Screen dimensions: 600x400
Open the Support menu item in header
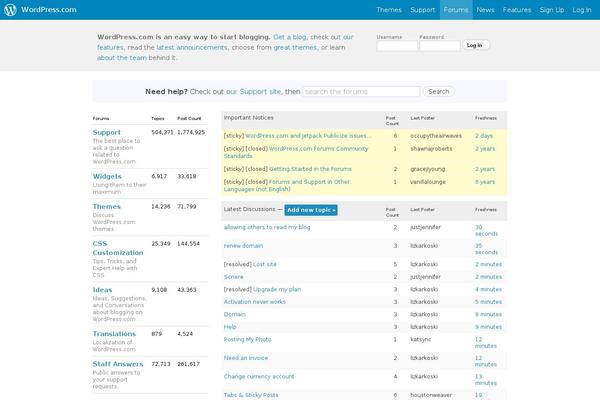point(422,10)
